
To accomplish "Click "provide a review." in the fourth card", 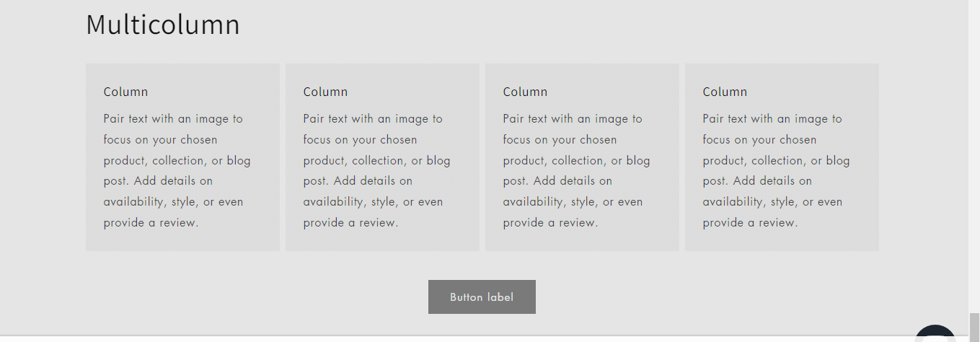I will coord(750,223).
